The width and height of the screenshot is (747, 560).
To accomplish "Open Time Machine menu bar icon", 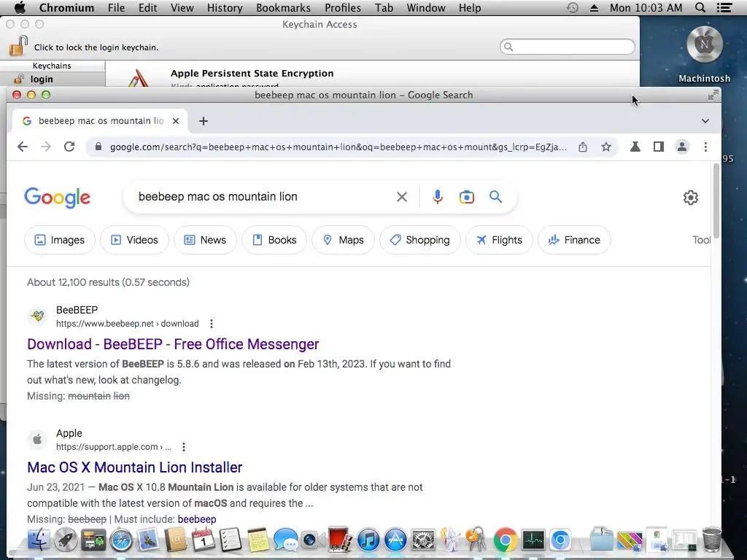I will (x=573, y=7).
